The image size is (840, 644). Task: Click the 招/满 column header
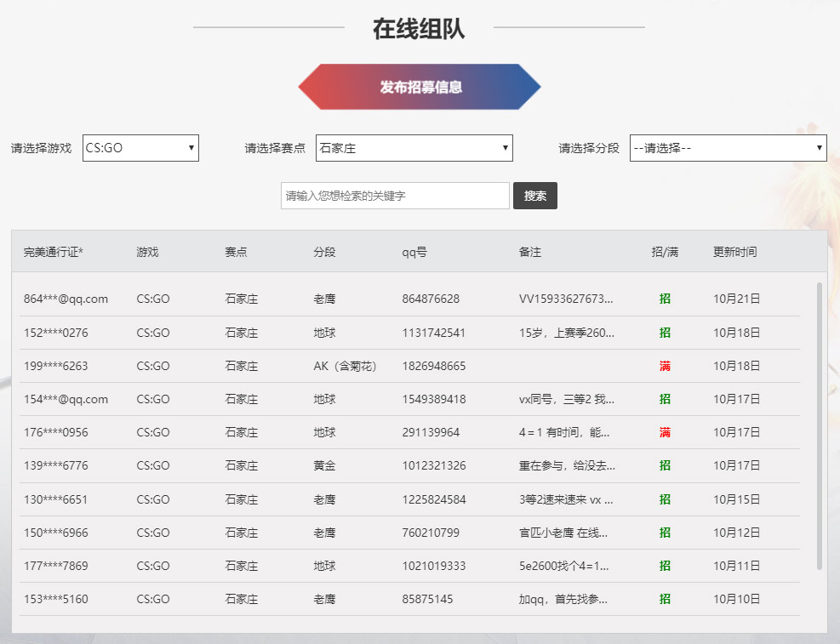point(665,252)
